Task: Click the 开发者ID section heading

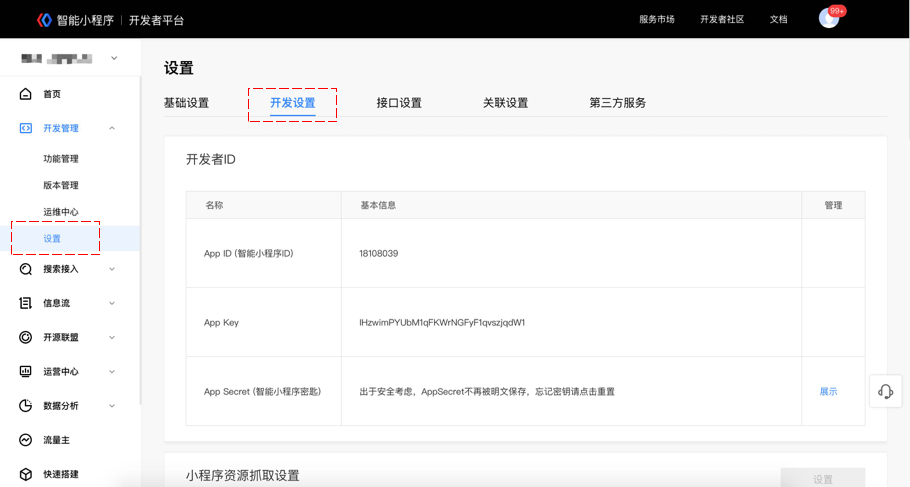Action: click(x=211, y=160)
